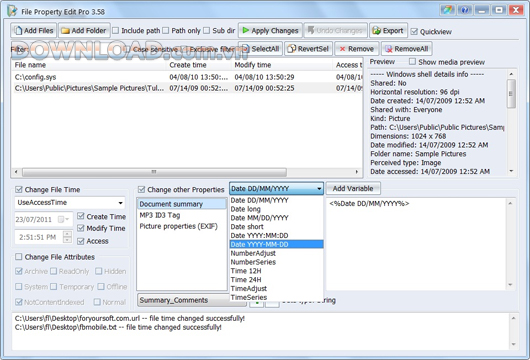Uncheck Change other Properties
The width and height of the screenshot is (530, 360).
tap(142, 190)
